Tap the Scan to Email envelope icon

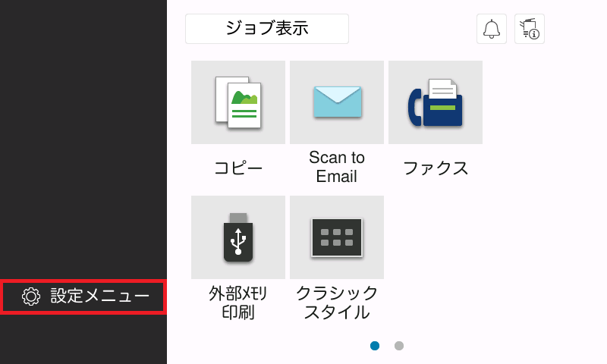click(337, 102)
